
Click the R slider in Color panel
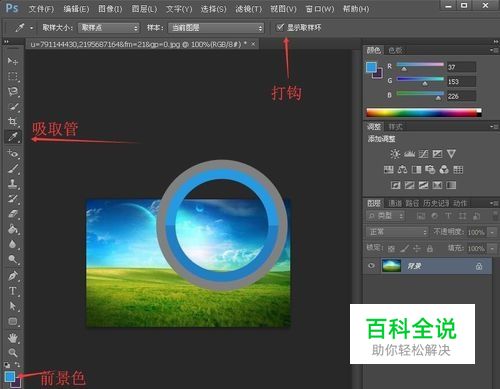coord(420,65)
